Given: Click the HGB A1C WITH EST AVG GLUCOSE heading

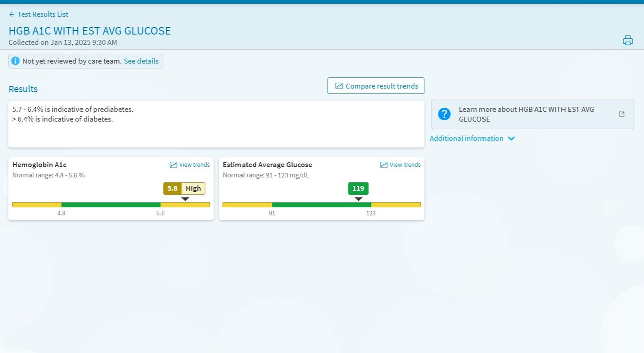Looking at the screenshot, I should pos(90,31).
